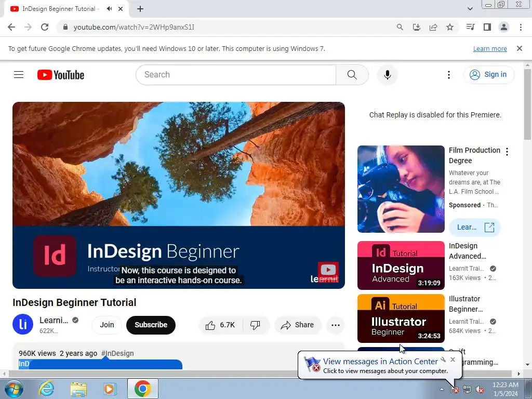Go to YouTube home via logo

[x=61, y=75]
